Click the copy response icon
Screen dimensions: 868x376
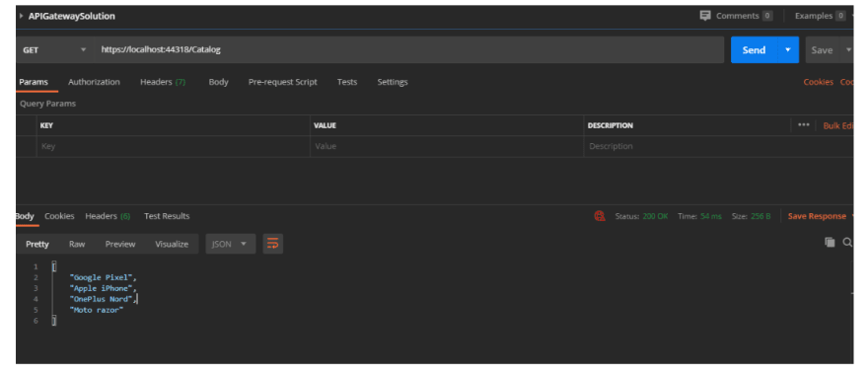(830, 242)
